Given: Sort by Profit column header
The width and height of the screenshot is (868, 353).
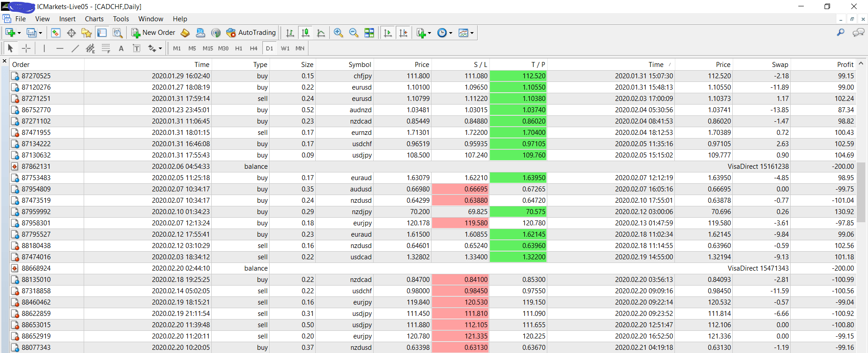Looking at the screenshot, I should point(823,65).
